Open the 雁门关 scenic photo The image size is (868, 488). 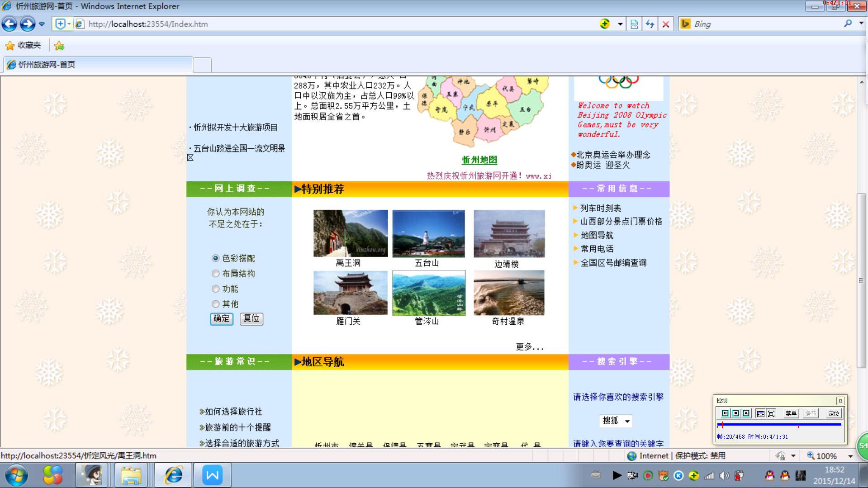click(351, 293)
